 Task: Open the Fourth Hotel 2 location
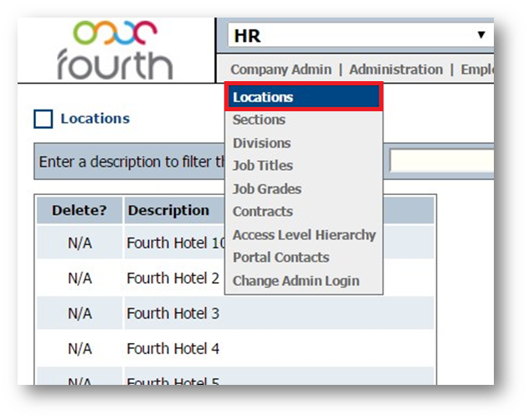point(172,279)
